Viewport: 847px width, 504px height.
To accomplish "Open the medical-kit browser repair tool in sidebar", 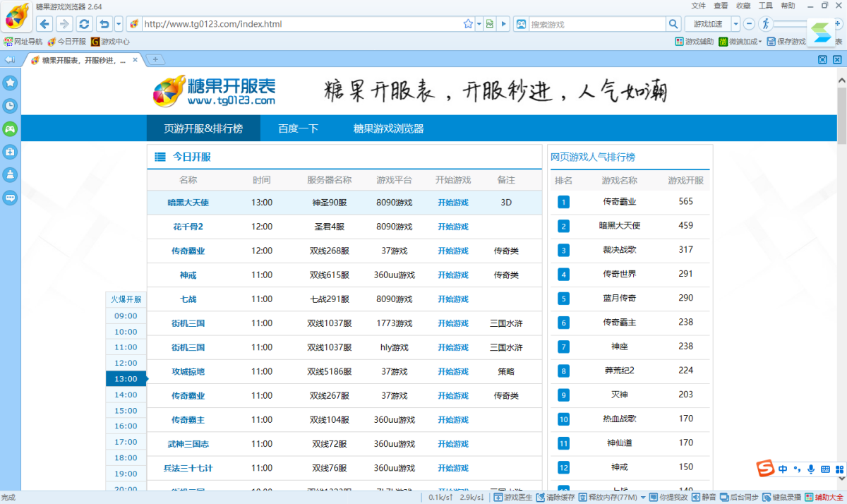I will 10,152.
